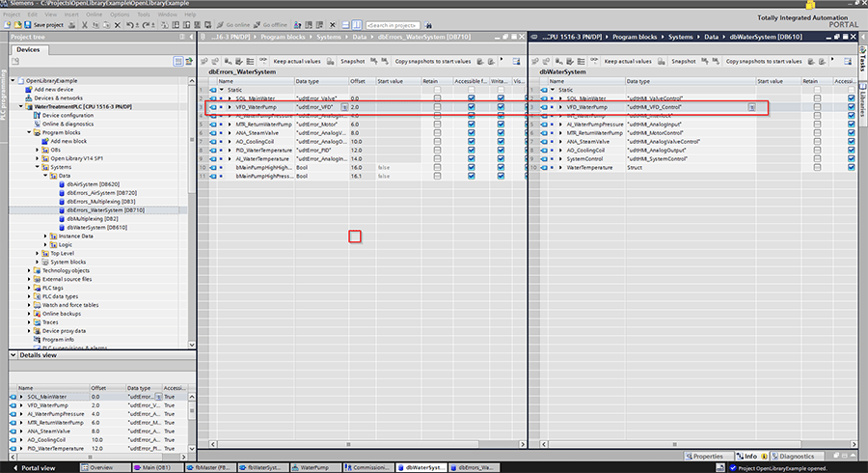Click far-right toolbar icon in dbWaterSystem editor
This screenshot has height=473, width=868.
[847, 61]
